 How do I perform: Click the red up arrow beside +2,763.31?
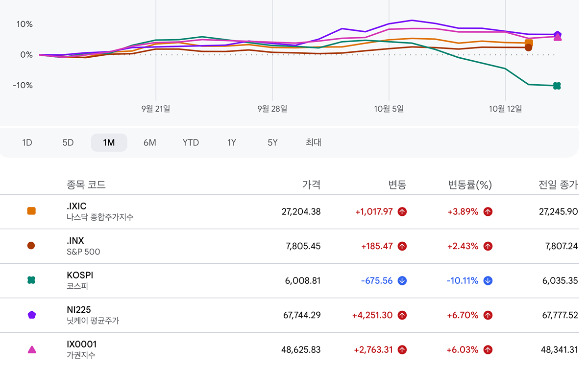pyautogui.click(x=402, y=350)
